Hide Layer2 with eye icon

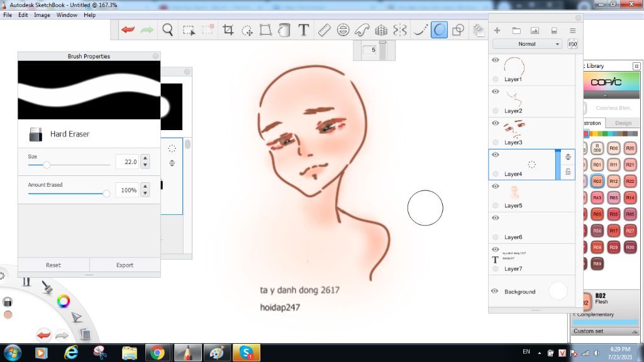click(496, 92)
